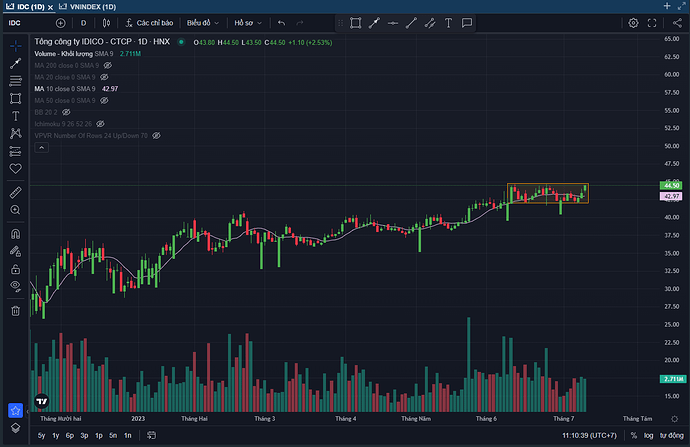The height and width of the screenshot is (447, 690).
Task: Select the crosshair cursor tool
Action: click(x=15, y=46)
